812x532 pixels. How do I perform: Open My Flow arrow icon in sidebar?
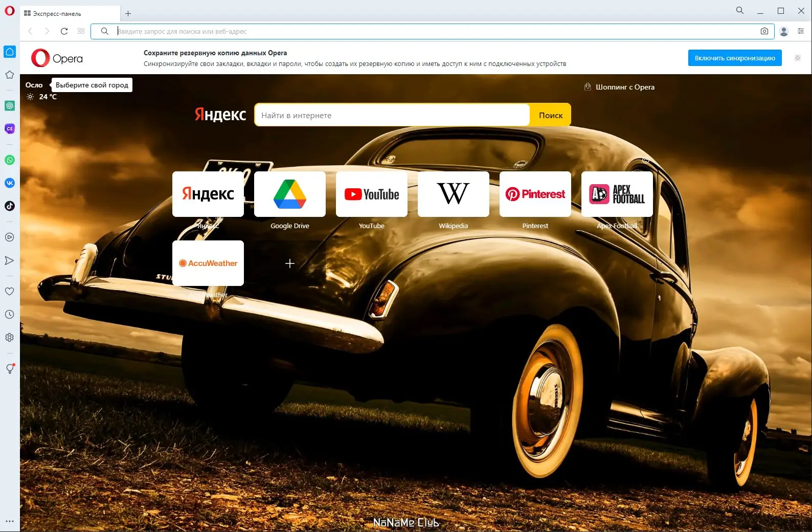click(x=10, y=260)
